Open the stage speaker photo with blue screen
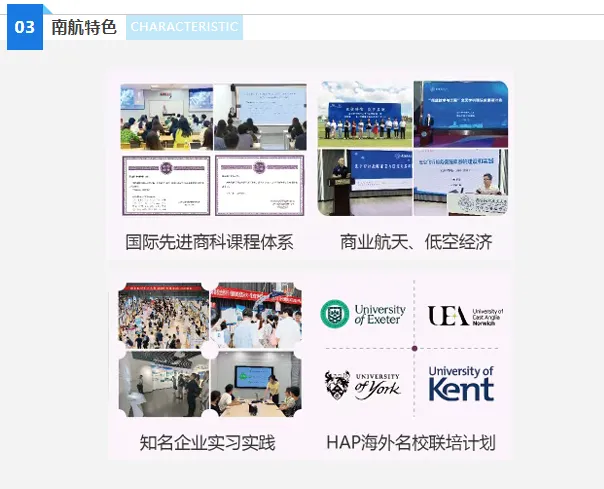Viewport: 604px width, 489px height. coord(461,114)
